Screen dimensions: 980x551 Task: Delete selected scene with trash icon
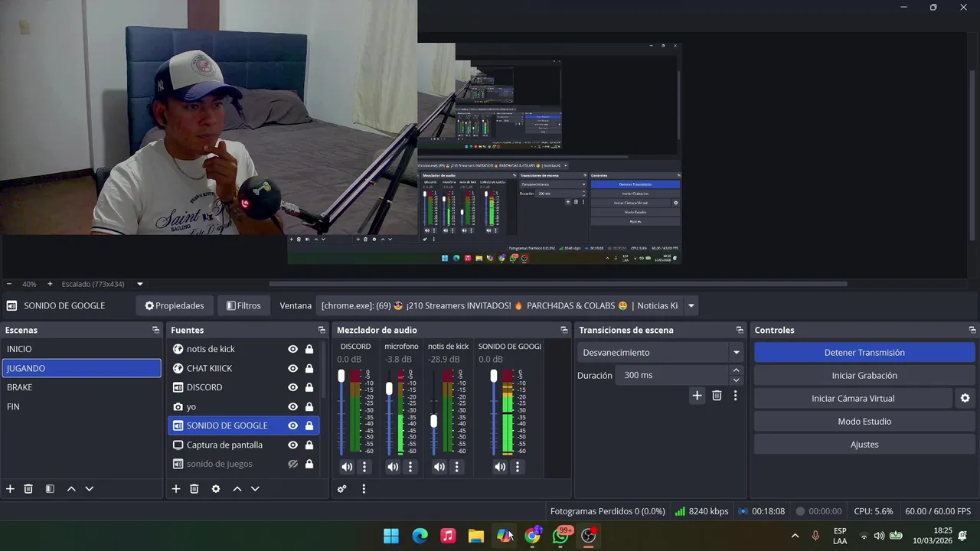[28, 489]
